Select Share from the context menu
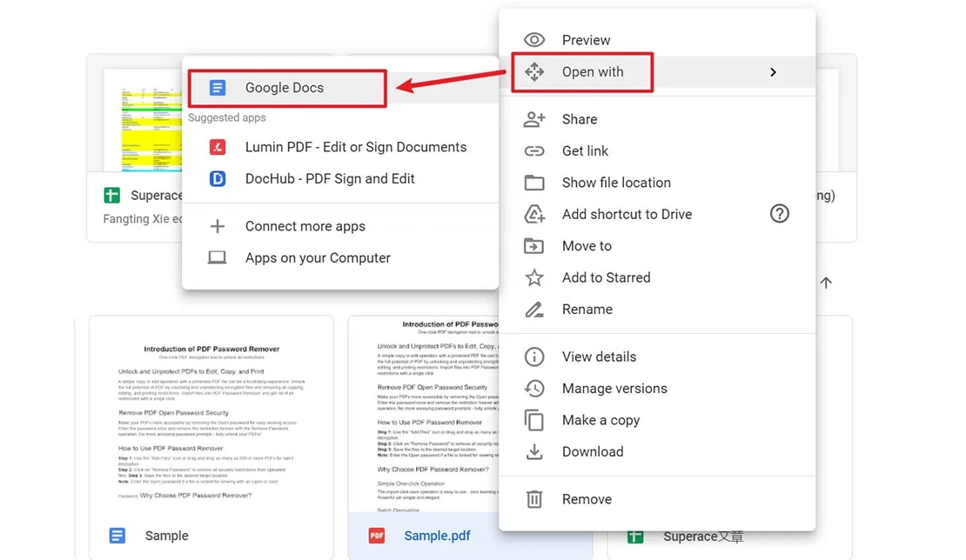This screenshot has width=966, height=560. coord(580,119)
